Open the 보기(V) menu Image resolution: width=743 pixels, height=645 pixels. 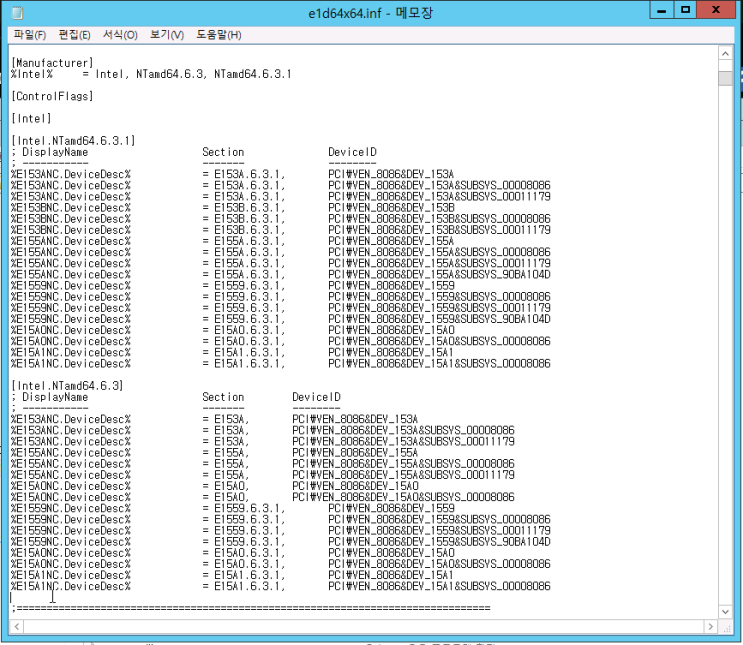(167, 35)
